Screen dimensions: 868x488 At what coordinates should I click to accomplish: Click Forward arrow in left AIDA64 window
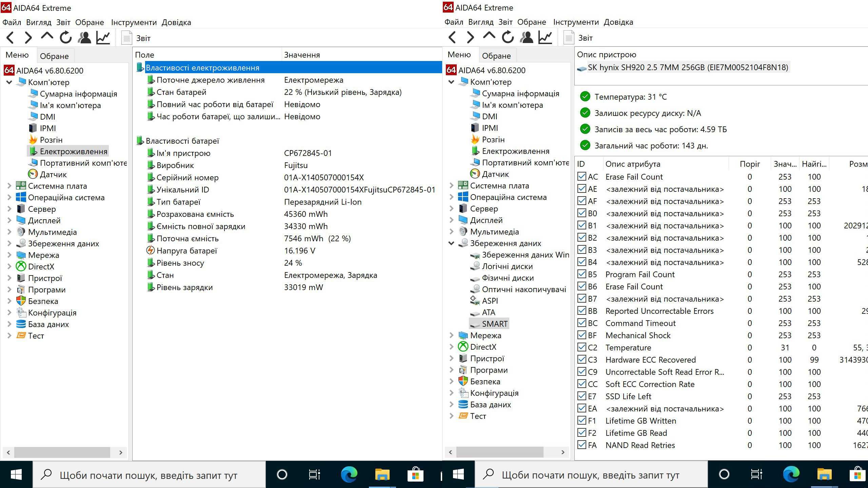(28, 38)
